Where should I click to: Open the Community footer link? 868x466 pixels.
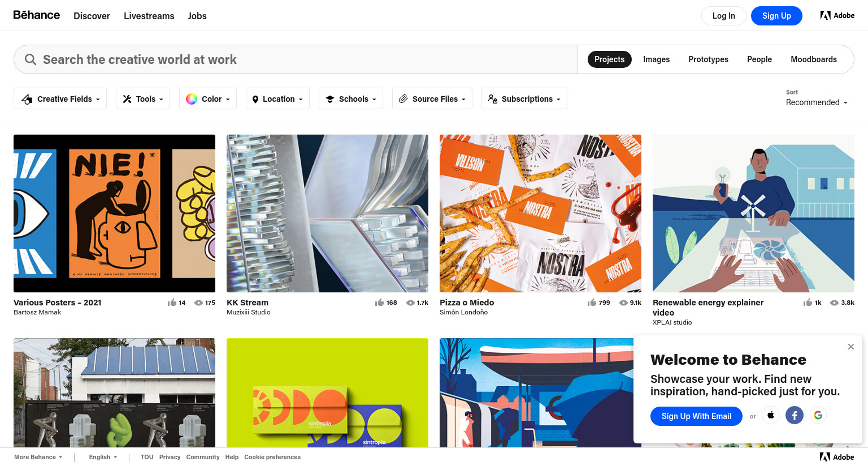coord(203,457)
